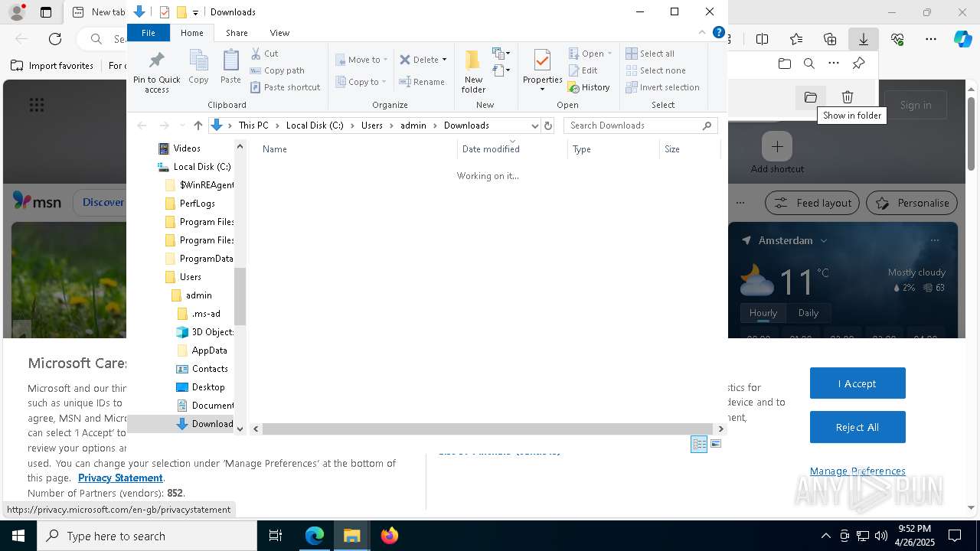Select Desktop in navigation tree

pyautogui.click(x=208, y=387)
